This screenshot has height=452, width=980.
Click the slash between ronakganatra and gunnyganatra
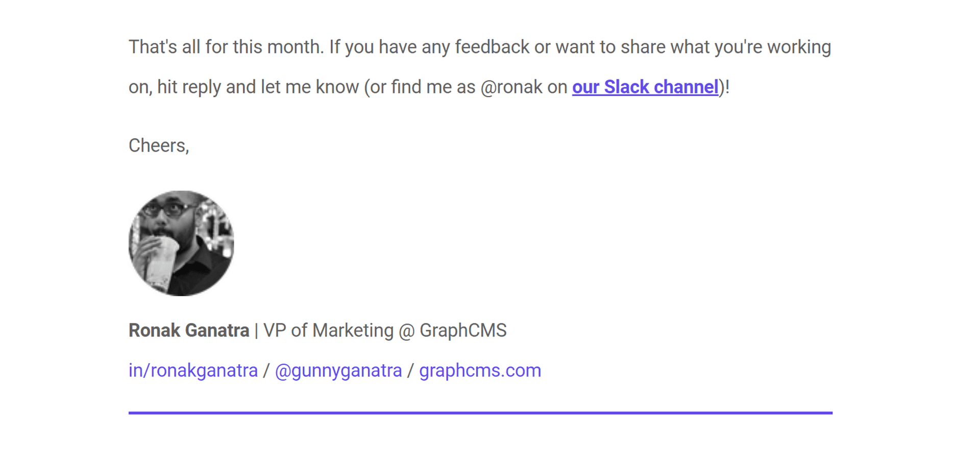point(266,370)
